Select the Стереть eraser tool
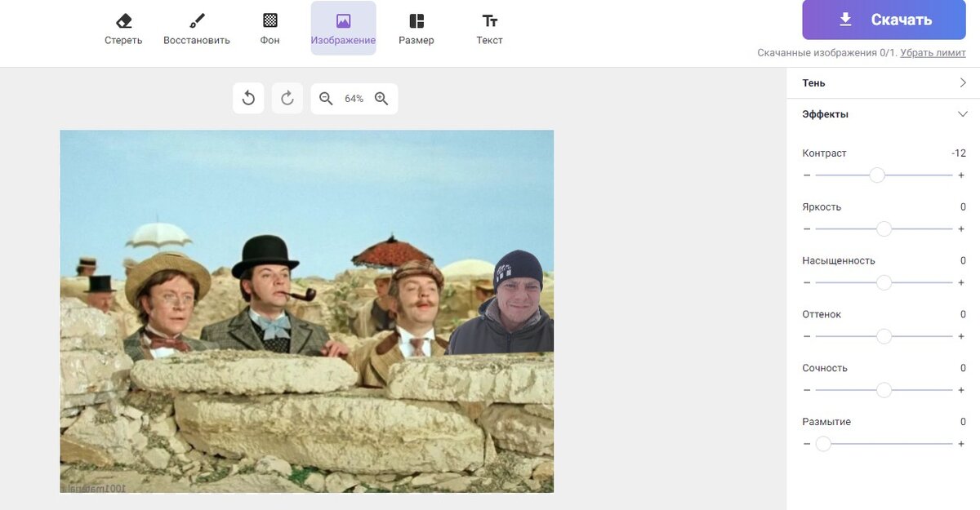 [x=123, y=29]
